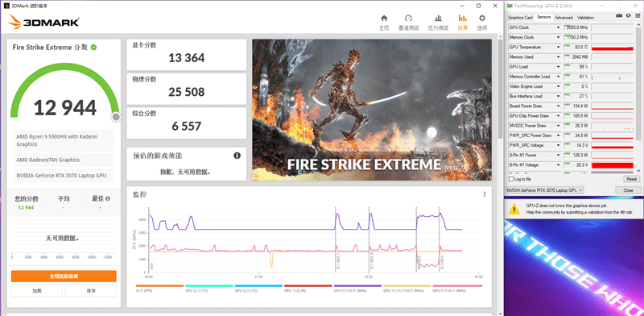Switch to the Advanced tab
This screenshot has width=644, height=316.
(x=564, y=18)
